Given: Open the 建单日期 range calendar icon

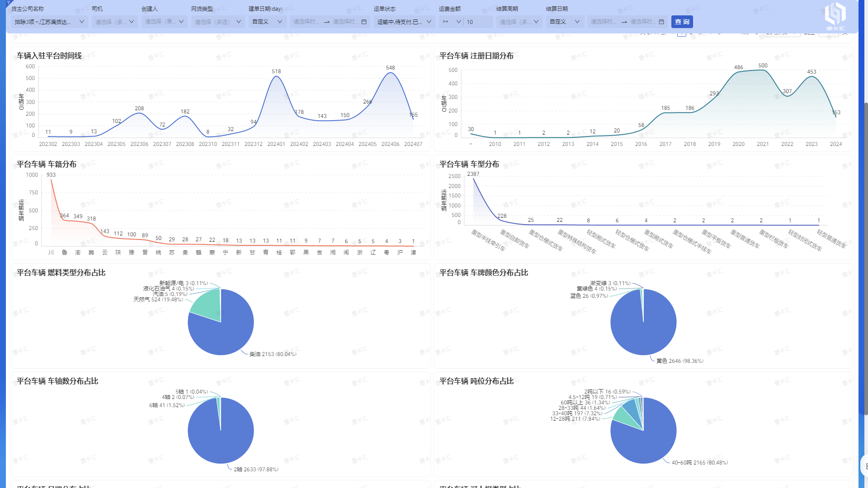Looking at the screenshot, I should pos(364,22).
